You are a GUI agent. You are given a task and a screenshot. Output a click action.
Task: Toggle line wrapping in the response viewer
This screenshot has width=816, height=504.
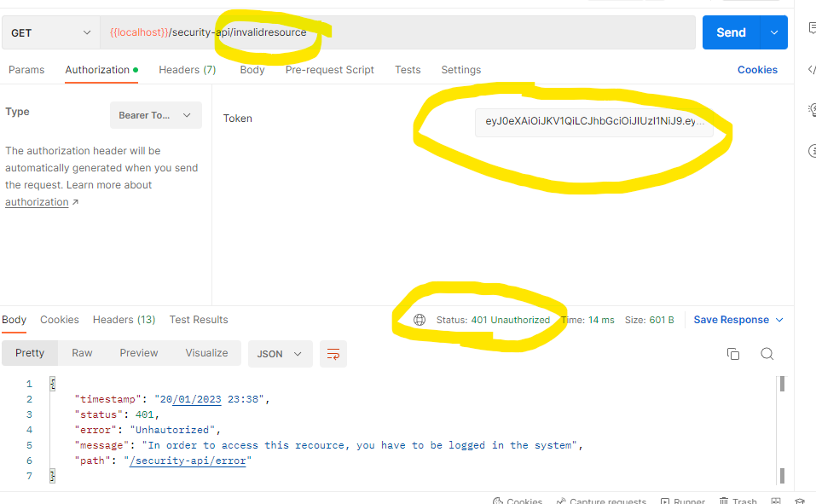tap(333, 353)
